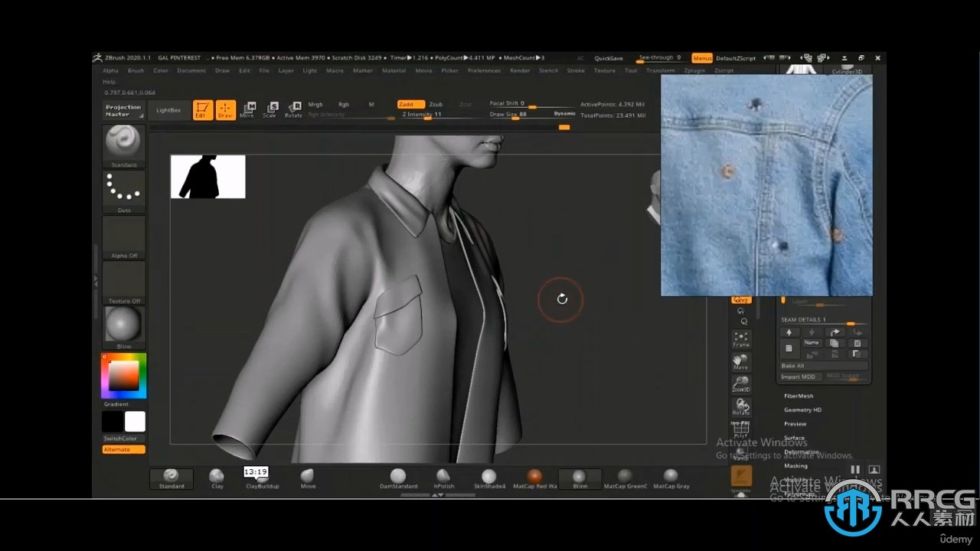Image resolution: width=980 pixels, height=551 pixels.
Task: Open the Dots stroke selector
Action: [124, 191]
